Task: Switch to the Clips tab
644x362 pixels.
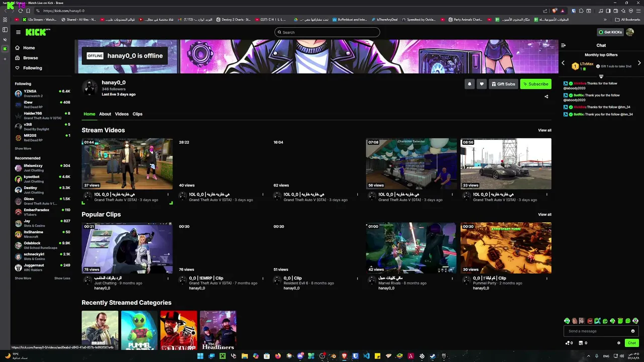Action: tap(137, 114)
